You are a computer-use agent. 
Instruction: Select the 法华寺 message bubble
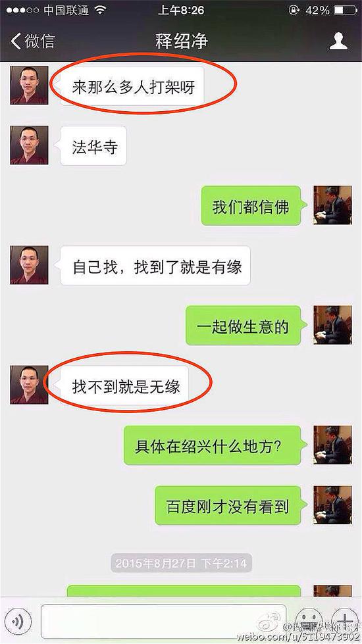coord(93,146)
